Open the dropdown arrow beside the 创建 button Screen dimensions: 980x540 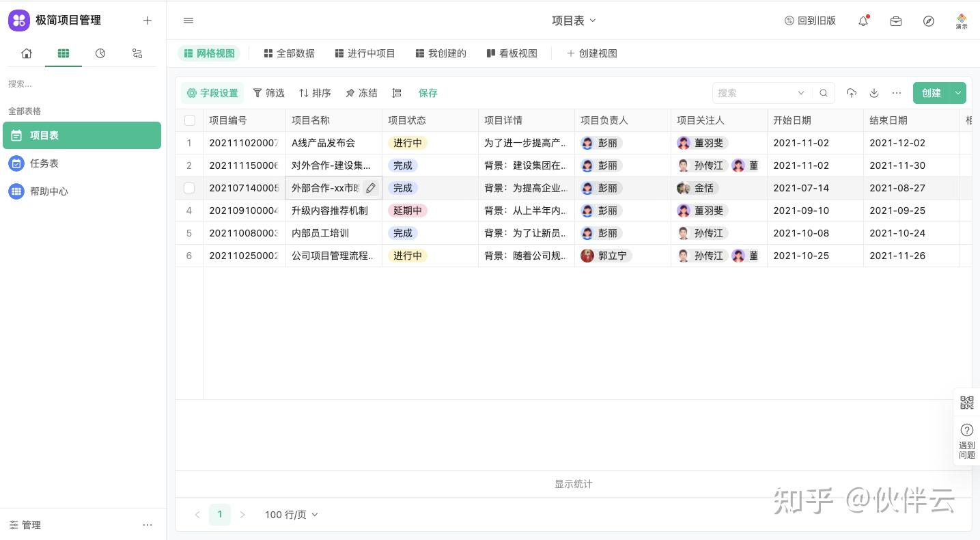(x=958, y=93)
